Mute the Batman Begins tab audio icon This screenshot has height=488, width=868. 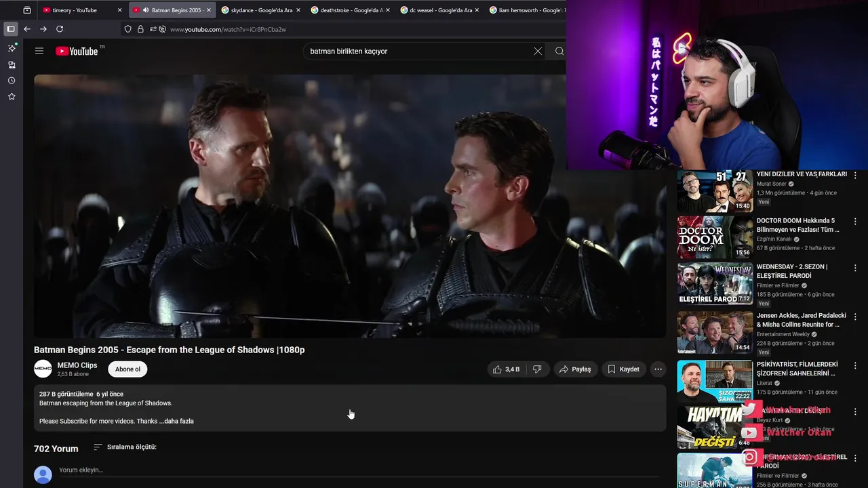coord(146,10)
